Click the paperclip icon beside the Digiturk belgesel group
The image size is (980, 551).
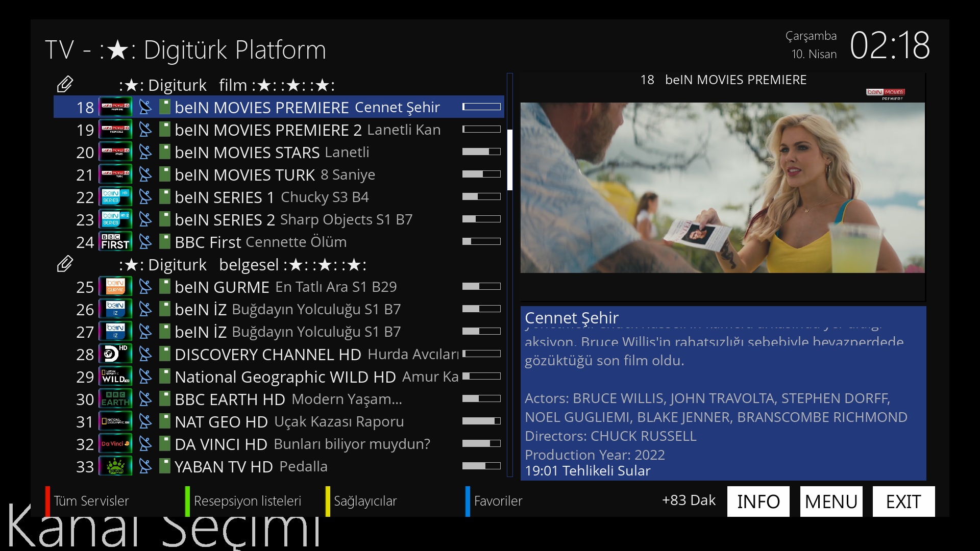(65, 264)
